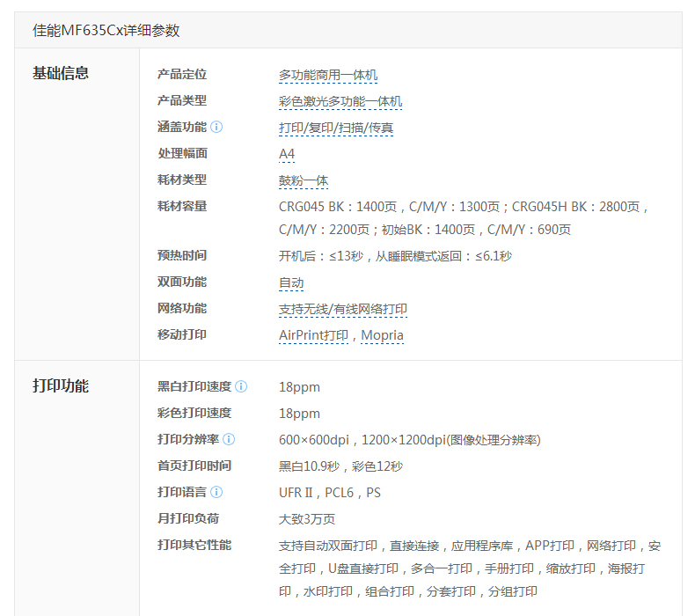Open the 多功能商用一体机 link
This screenshot has width=695, height=616.
tap(328, 76)
